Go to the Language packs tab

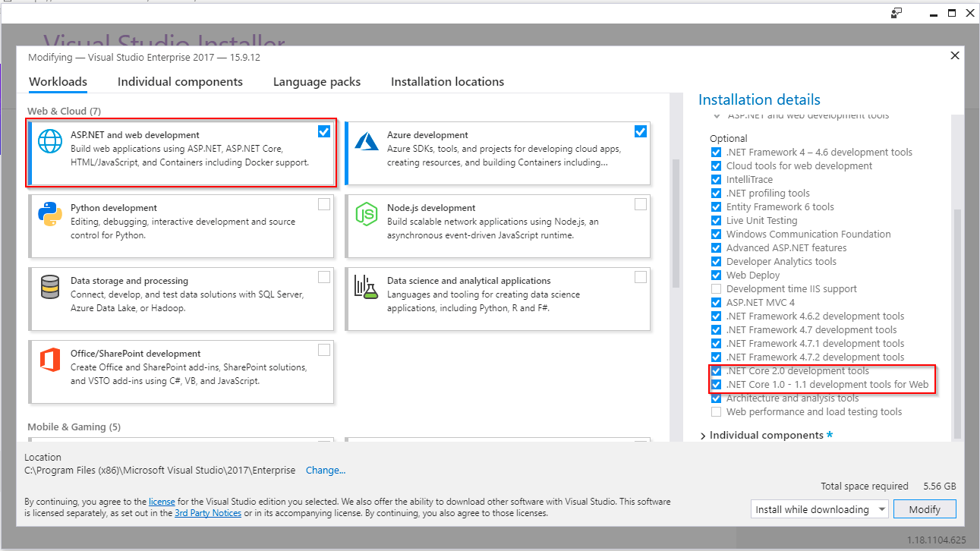tap(317, 82)
